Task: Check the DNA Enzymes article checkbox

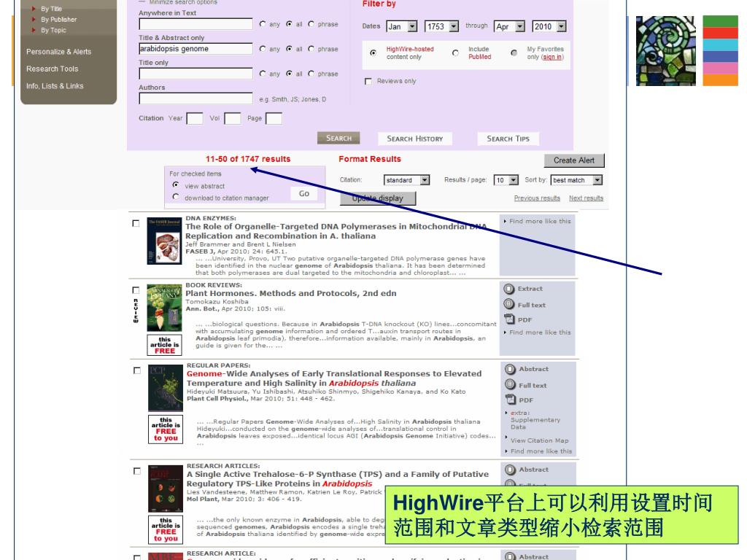Action: click(x=136, y=223)
